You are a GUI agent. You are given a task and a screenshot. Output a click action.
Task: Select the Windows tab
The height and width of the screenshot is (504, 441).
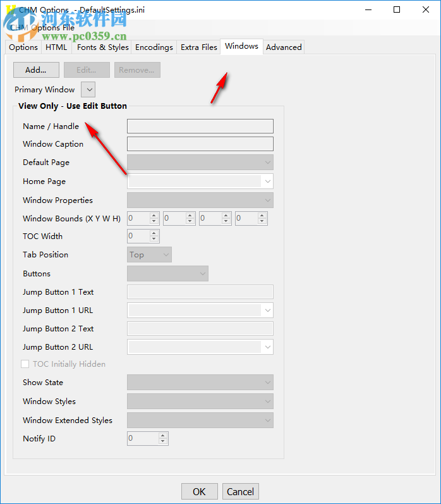coord(241,46)
